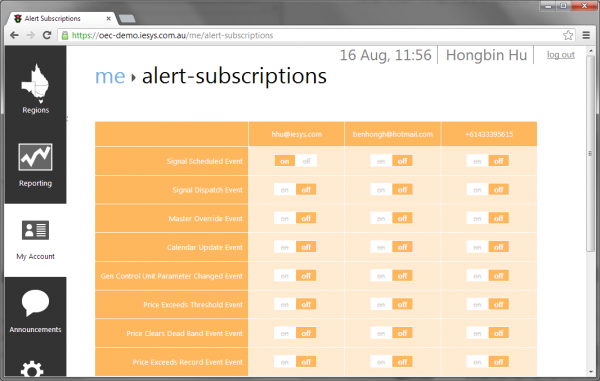
Task: Select the My Account card icon
Action: [x=35, y=230]
